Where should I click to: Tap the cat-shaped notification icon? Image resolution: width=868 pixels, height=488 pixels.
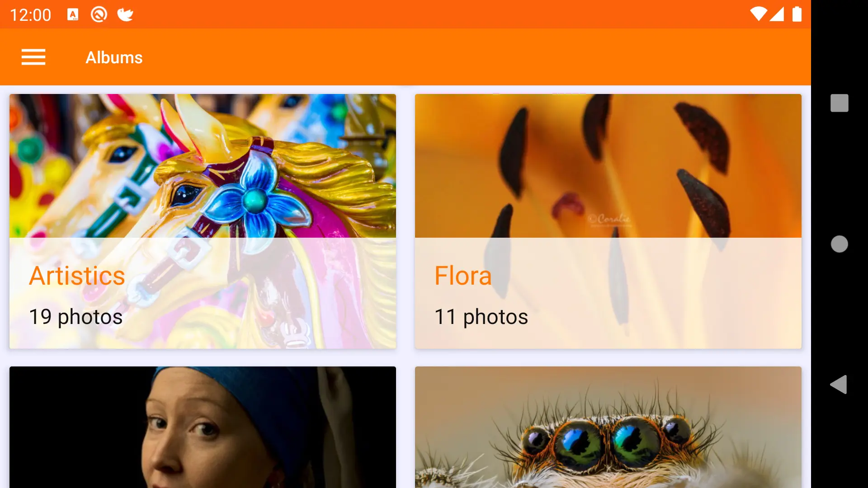125,15
